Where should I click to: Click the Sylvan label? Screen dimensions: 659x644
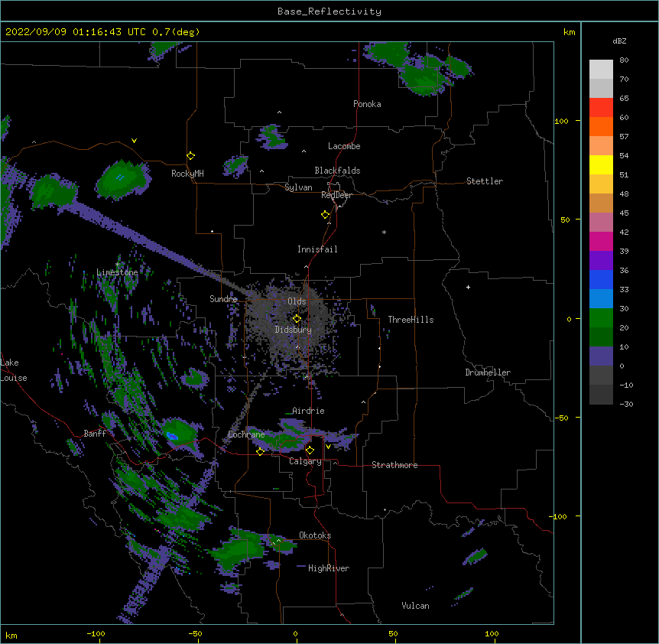pyautogui.click(x=298, y=187)
